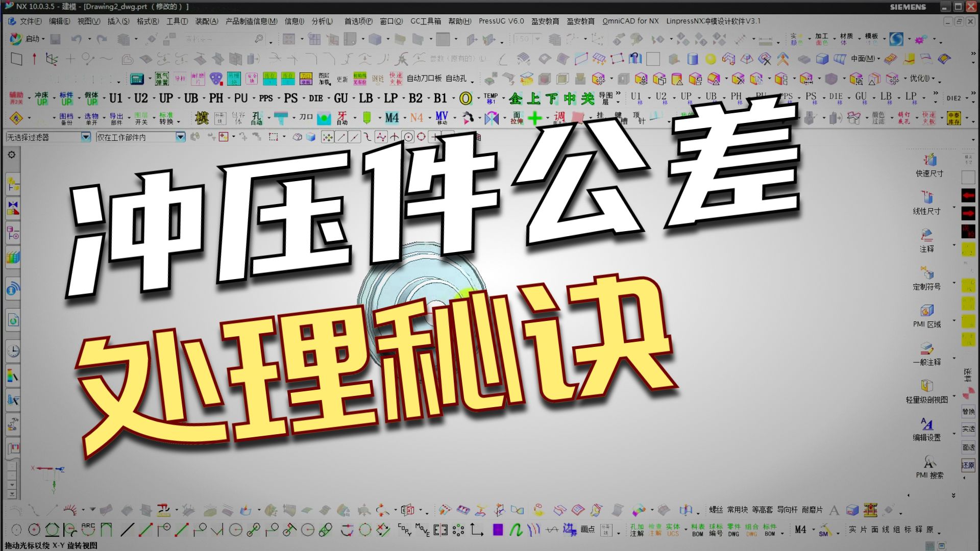Click the yellow circle O icon

465,98
